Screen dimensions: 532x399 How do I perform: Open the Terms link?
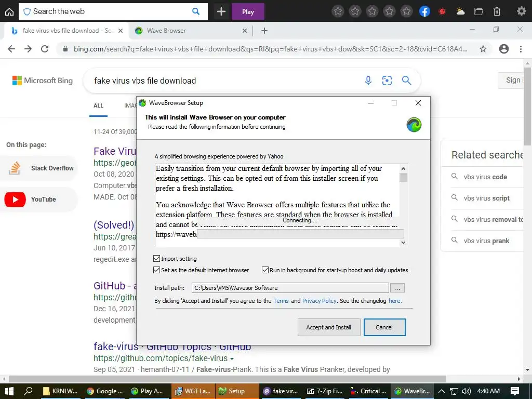point(281,301)
